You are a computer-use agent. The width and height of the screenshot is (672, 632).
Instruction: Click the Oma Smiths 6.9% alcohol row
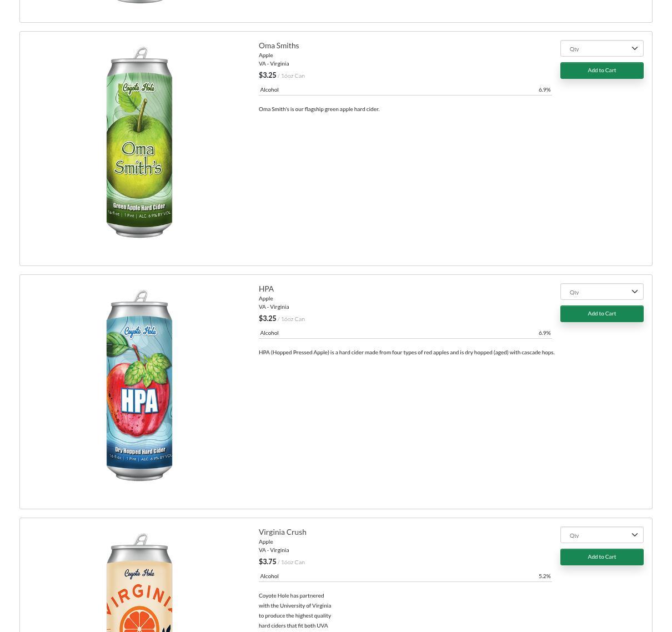pyautogui.click(x=405, y=89)
